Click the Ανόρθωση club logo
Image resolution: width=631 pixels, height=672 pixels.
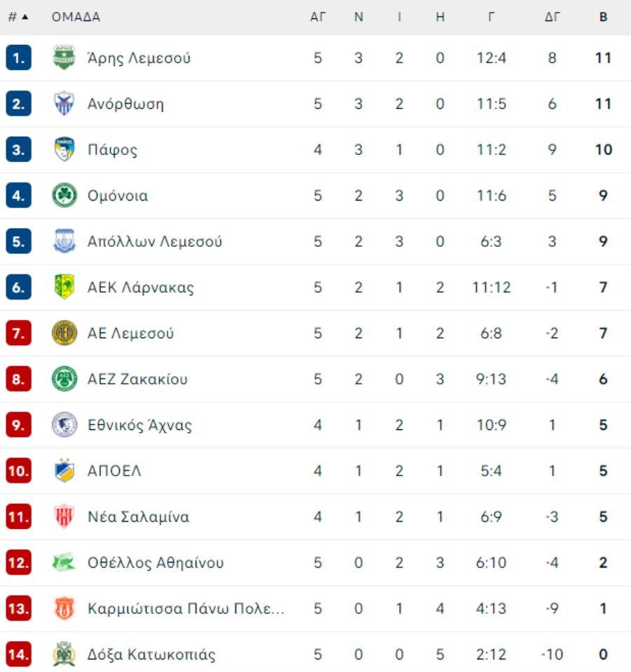[x=64, y=103]
